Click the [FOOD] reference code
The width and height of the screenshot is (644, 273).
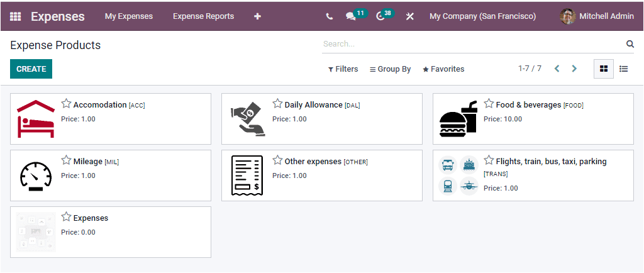(574, 106)
